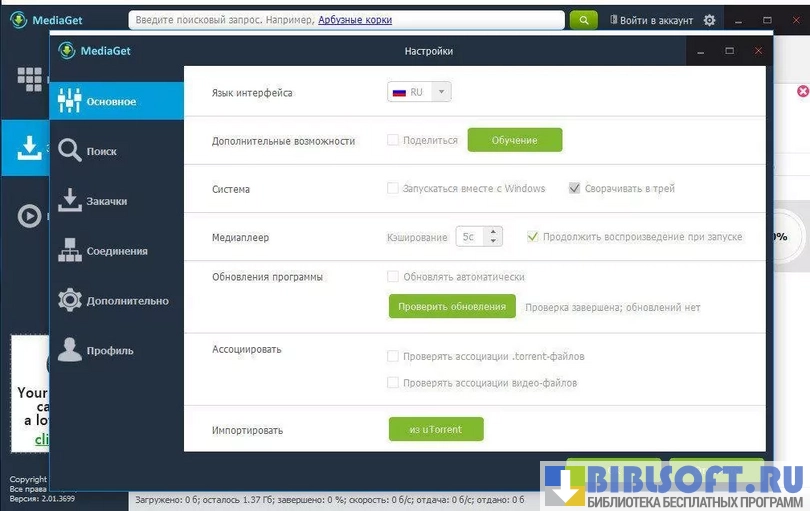
Task: Uncheck Сворачивать в трей option
Action: pyautogui.click(x=574, y=188)
